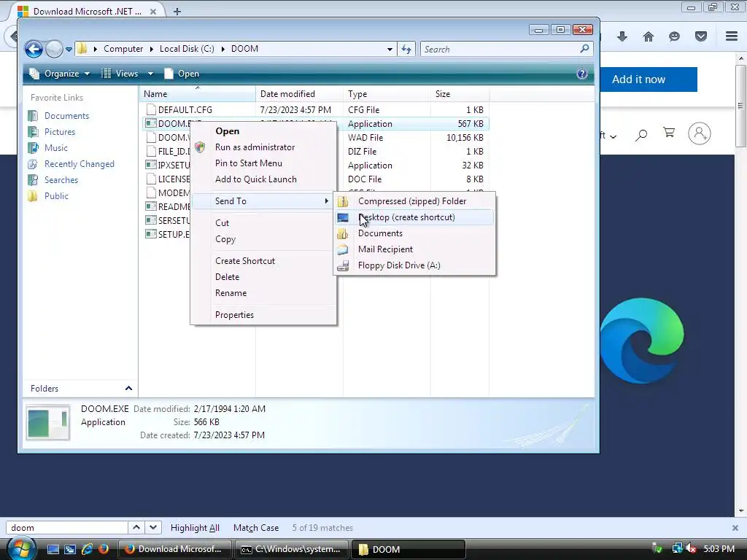
Task: Choose Delete in the context menu
Action: tap(263, 277)
